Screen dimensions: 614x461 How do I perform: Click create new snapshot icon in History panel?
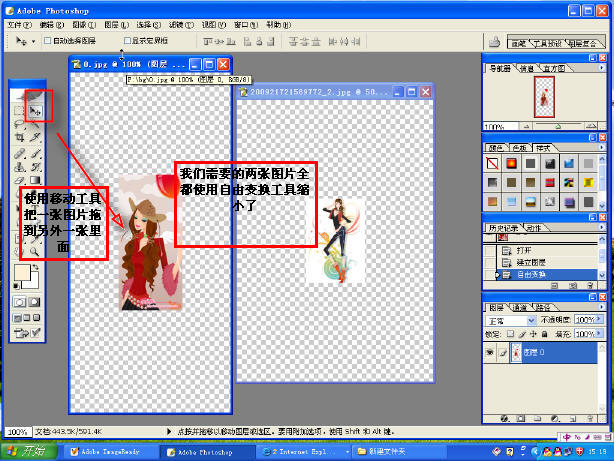point(572,286)
